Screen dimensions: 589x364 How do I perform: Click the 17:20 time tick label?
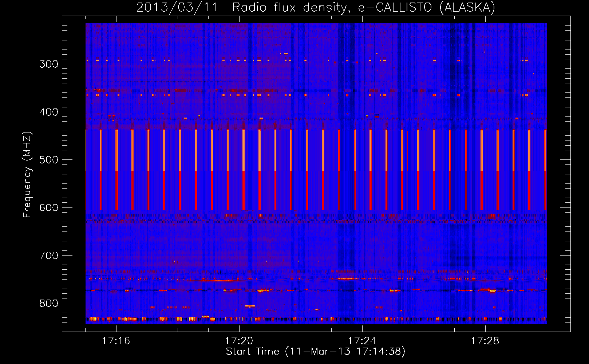[239, 341]
